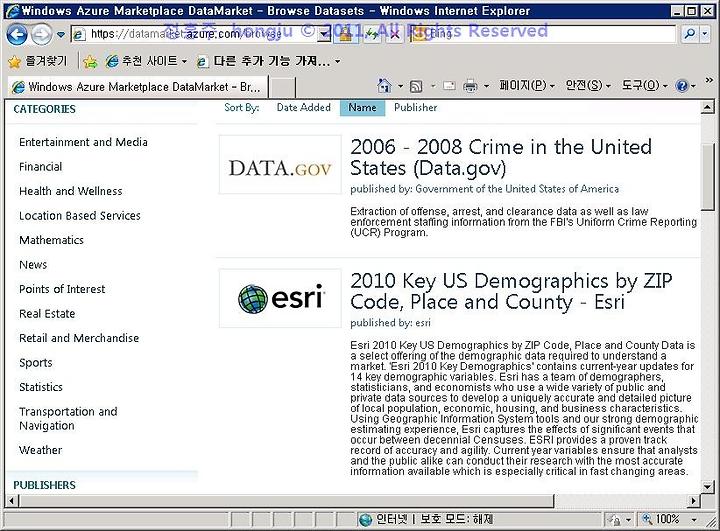
Task: Click the status bar privacy lock icon
Action: (614, 520)
